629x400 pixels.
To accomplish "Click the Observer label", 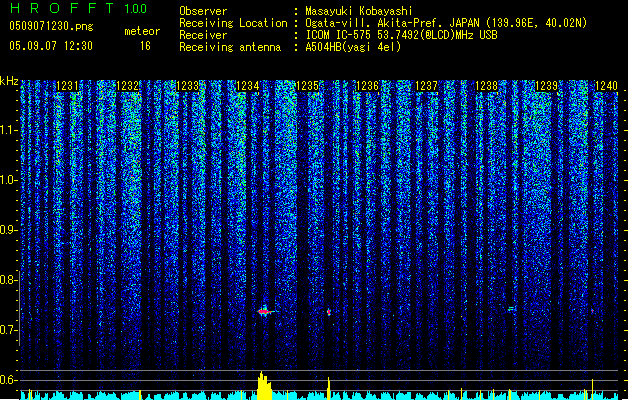I will tap(203, 11).
